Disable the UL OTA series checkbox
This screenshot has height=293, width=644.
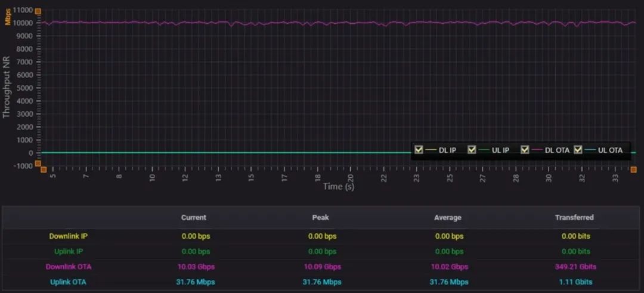578,150
